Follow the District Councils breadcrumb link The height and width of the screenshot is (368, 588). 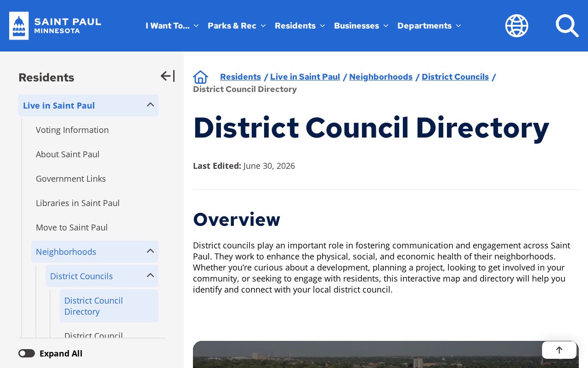click(x=455, y=77)
